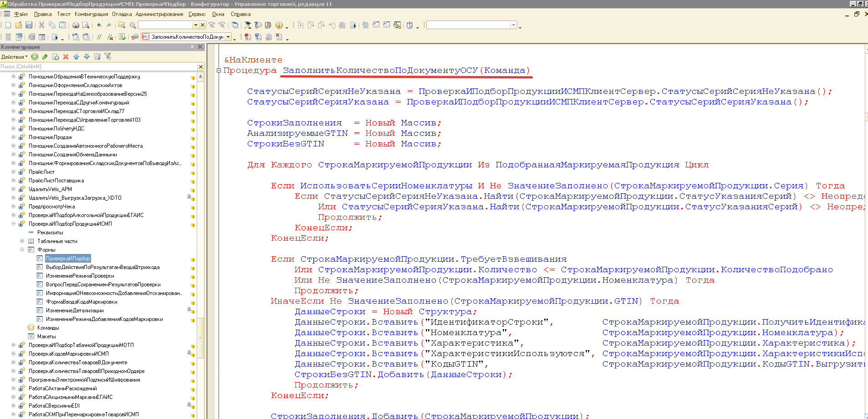Viewport: 868px width, 419px height.
Task: Click the Save icon in the main toolbar
Action: pos(29,26)
